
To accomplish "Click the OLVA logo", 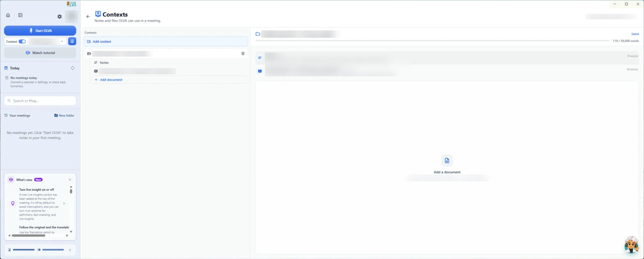I will pyautogui.click(x=71, y=4).
